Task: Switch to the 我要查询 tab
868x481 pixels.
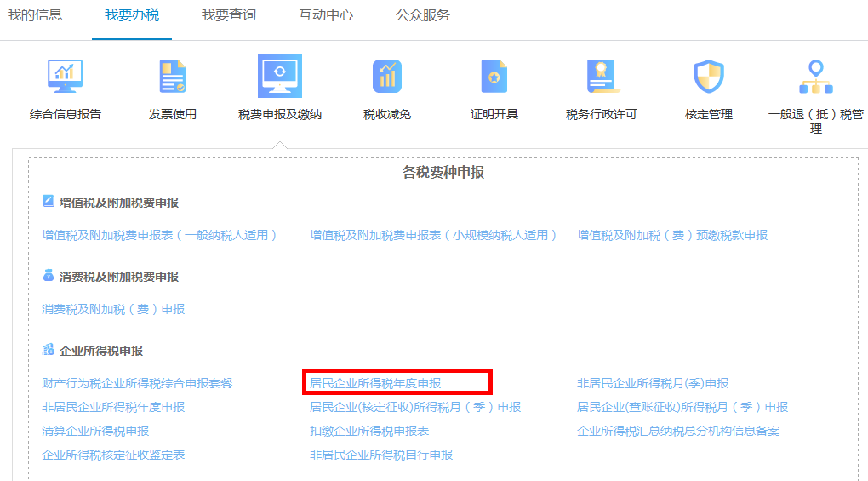Action: (229, 15)
